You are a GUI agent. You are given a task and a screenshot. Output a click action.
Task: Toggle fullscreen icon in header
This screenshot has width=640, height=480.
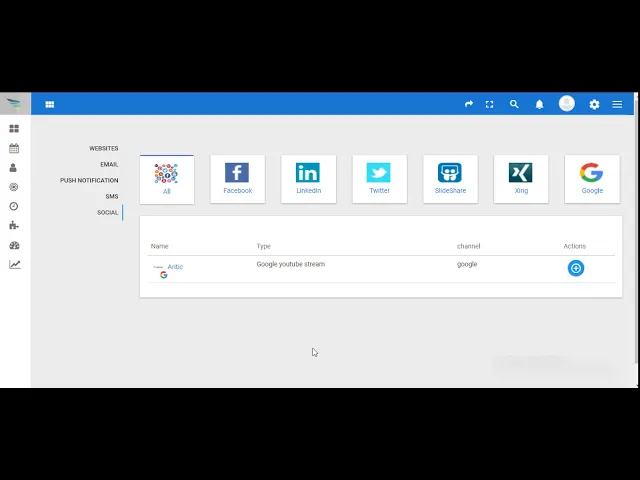pos(489,104)
